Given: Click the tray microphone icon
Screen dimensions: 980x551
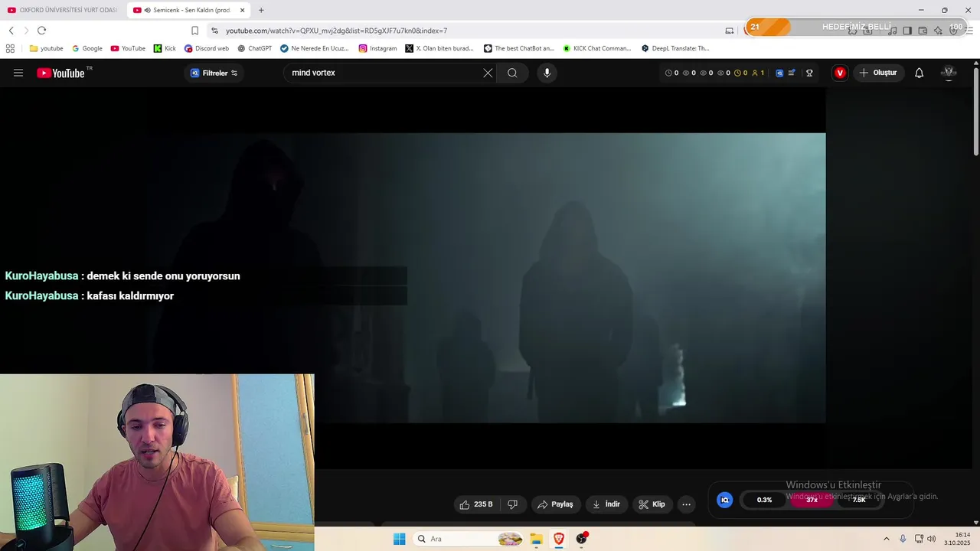Looking at the screenshot, I should coord(903,539).
